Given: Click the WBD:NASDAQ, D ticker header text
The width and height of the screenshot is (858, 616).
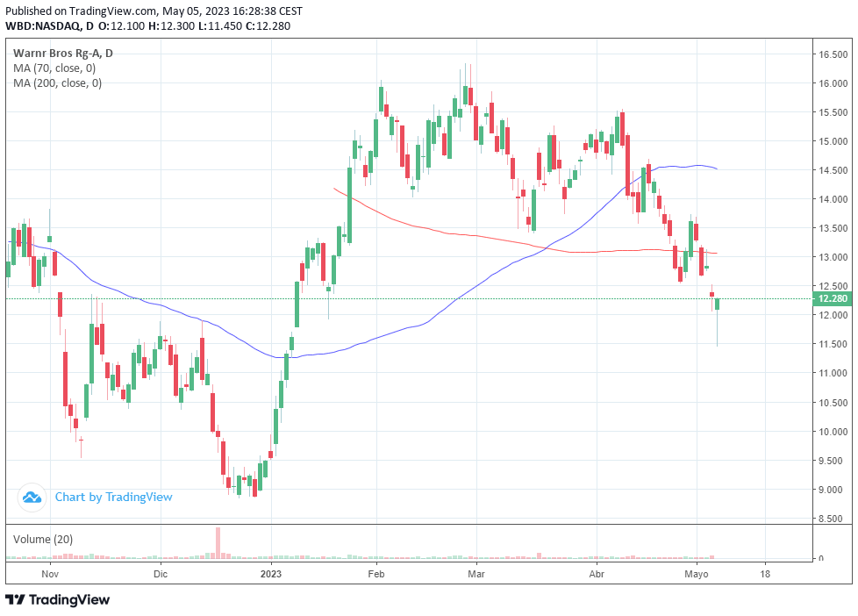Looking at the screenshot, I should (49, 25).
